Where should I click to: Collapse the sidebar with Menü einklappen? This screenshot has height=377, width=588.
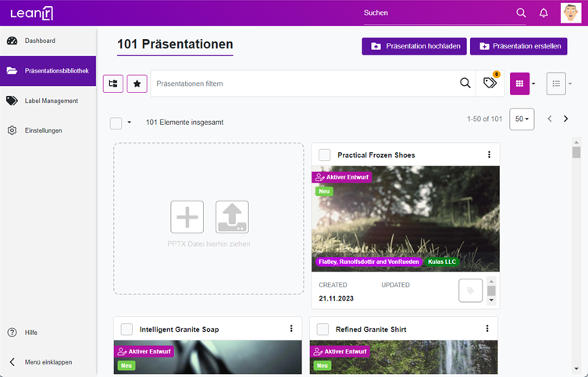coord(47,362)
